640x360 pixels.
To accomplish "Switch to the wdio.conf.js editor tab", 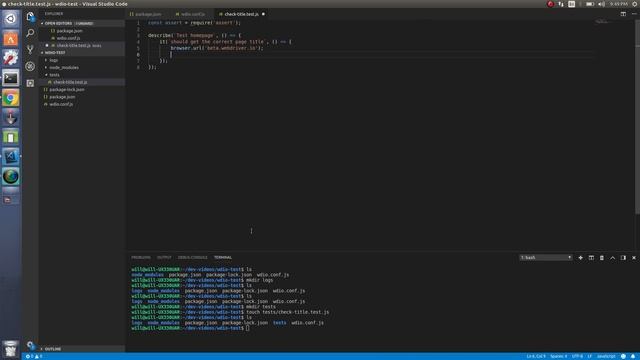I will click(193, 14).
